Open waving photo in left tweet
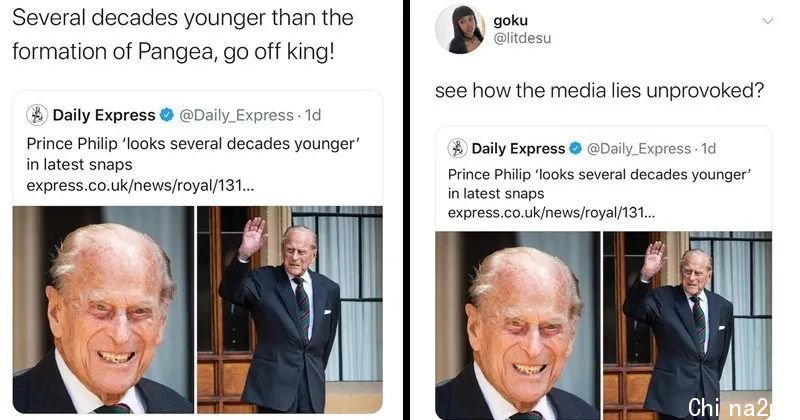Screen dimensions: 800x420 (290, 310)
